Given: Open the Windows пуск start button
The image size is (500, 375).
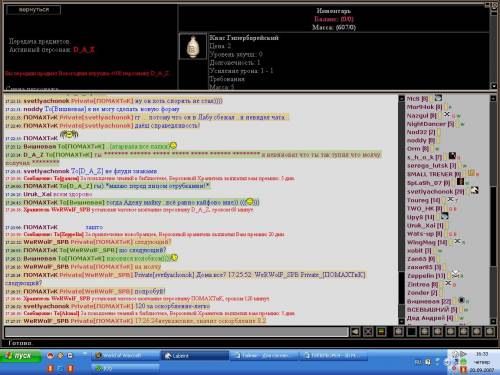Looking at the screenshot, I should [x=21, y=356].
